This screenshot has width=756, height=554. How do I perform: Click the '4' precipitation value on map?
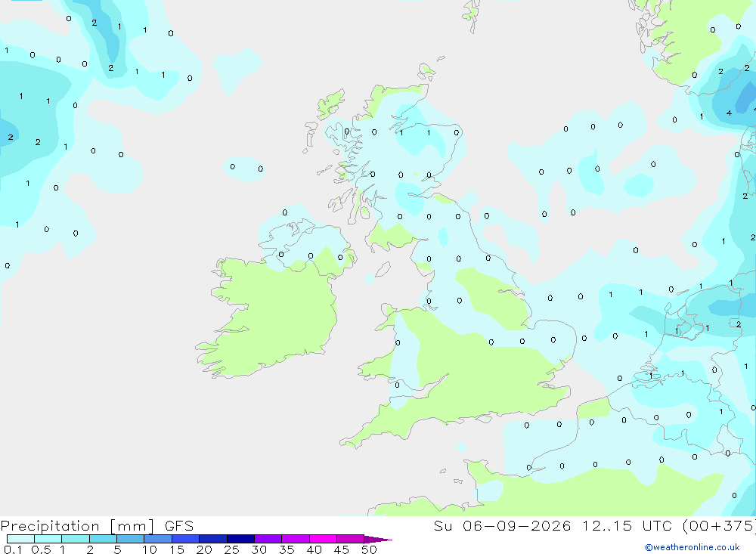click(x=729, y=113)
